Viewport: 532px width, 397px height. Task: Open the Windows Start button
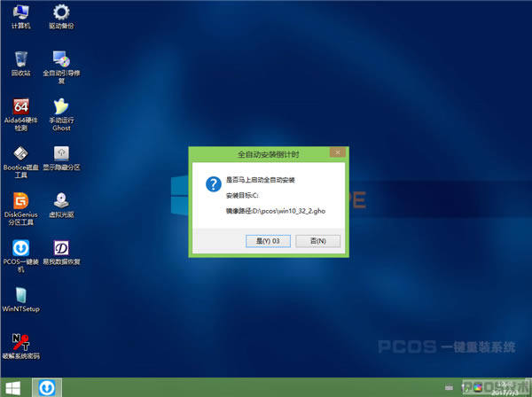[13, 388]
